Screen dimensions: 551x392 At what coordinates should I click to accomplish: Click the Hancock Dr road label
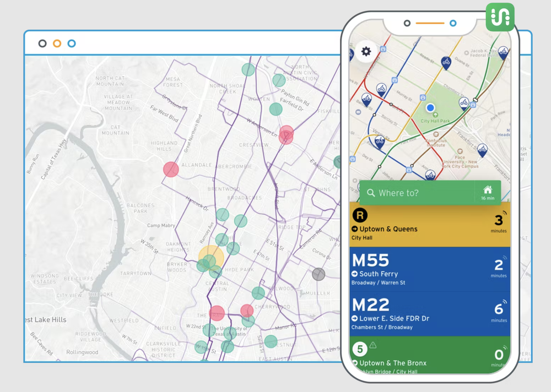click(197, 204)
